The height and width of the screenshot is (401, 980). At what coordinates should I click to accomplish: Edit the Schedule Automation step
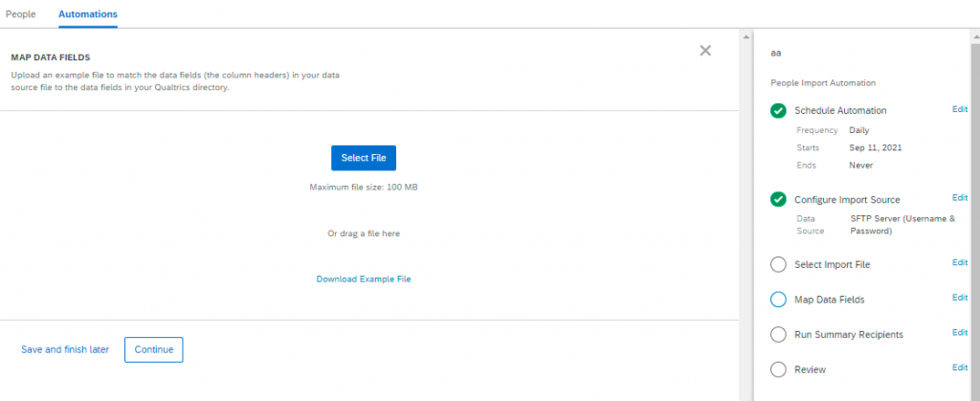tap(960, 109)
